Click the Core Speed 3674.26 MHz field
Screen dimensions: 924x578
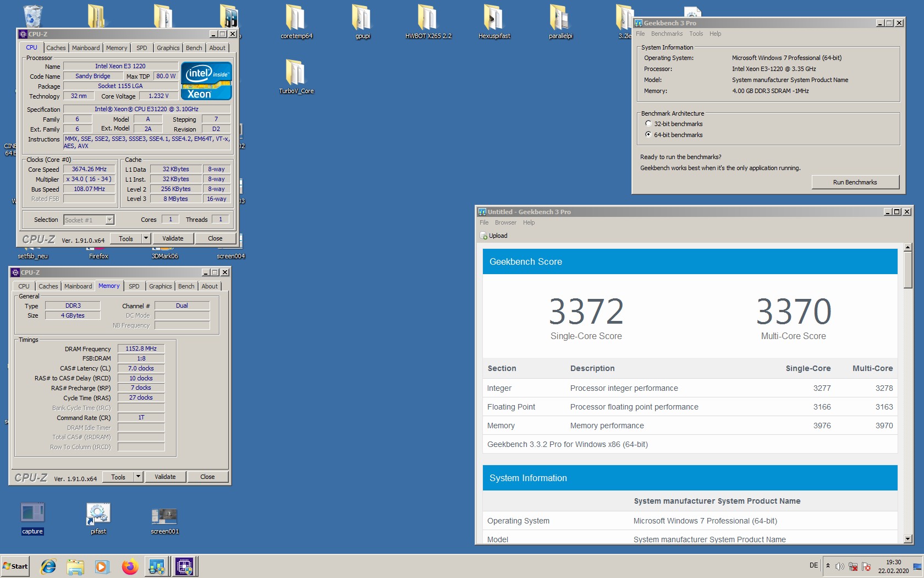tap(89, 169)
